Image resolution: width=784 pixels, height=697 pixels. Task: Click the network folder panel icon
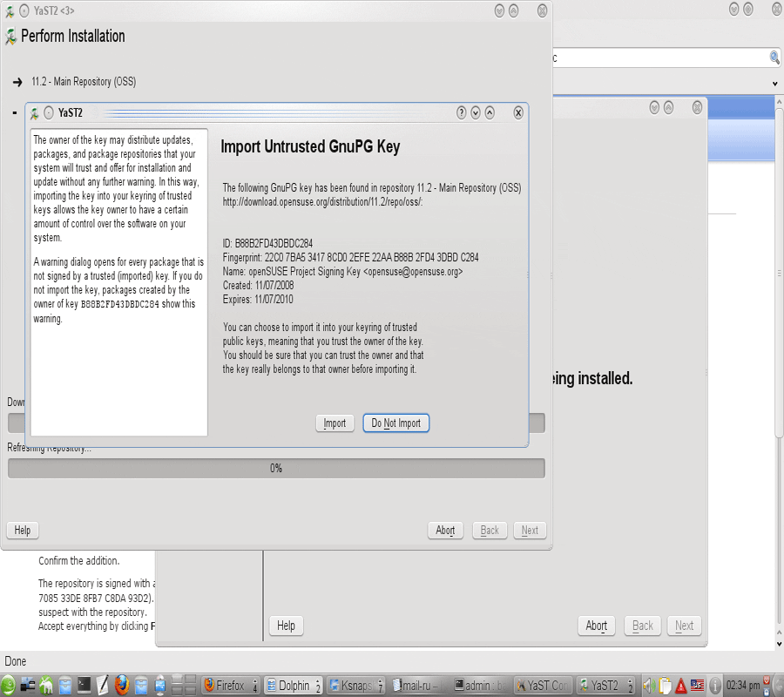coord(160,686)
